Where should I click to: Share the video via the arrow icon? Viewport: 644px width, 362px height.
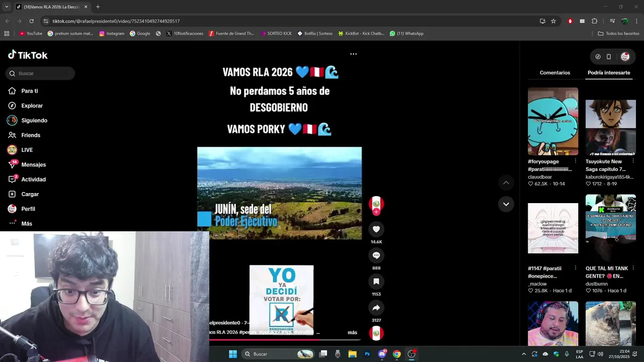376,308
